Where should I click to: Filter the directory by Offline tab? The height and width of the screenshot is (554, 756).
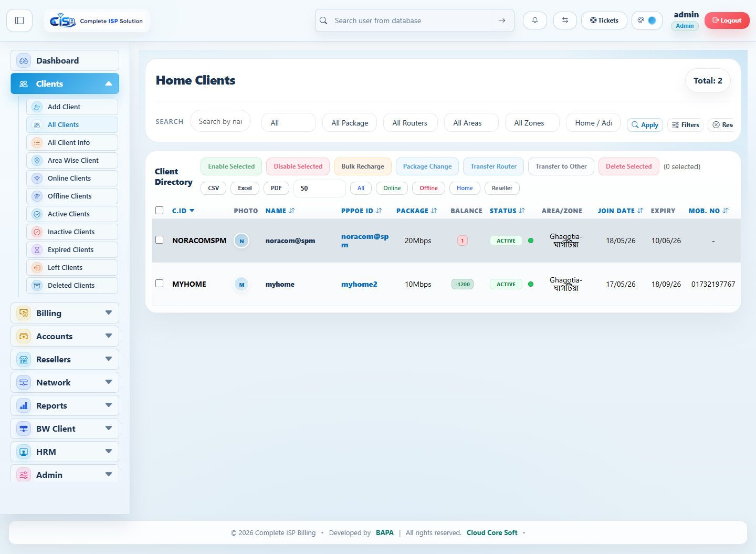[428, 189]
